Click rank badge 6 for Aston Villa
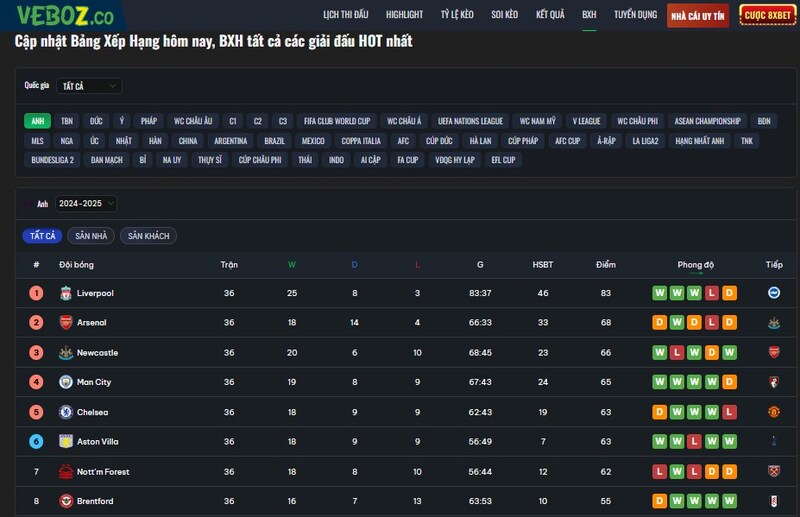Viewport: 800px width, 517px height. click(36, 441)
